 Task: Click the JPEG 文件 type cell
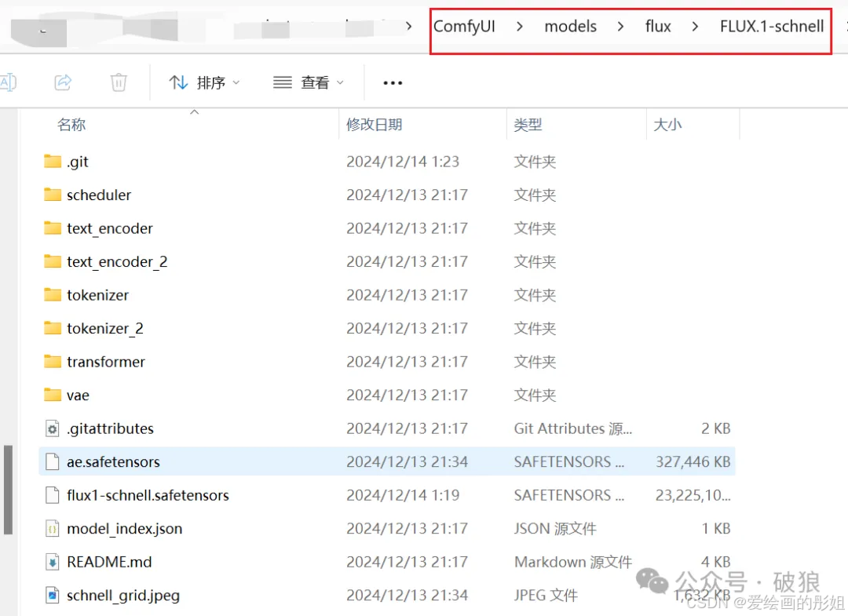click(x=546, y=596)
